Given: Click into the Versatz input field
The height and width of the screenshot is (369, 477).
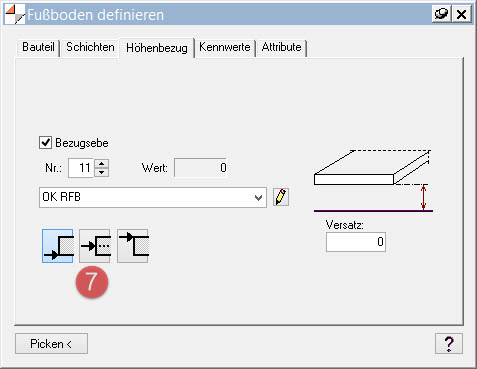Looking at the screenshot, I should click(356, 242).
